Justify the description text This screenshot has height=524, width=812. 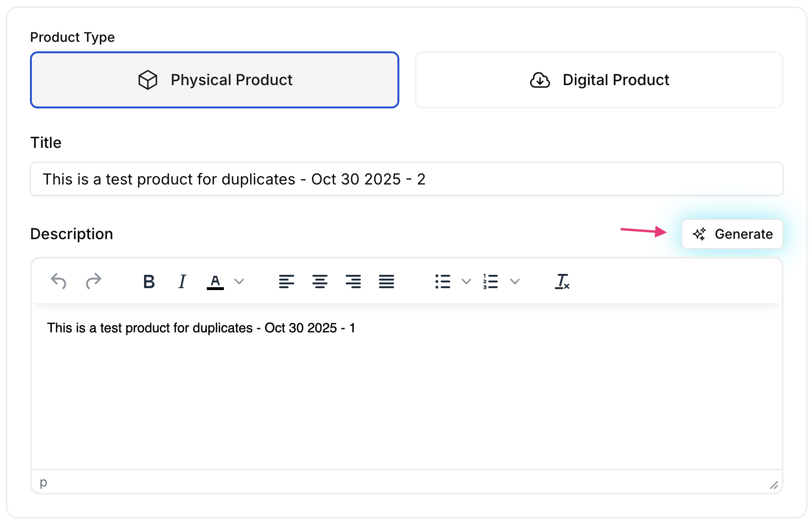tap(386, 282)
